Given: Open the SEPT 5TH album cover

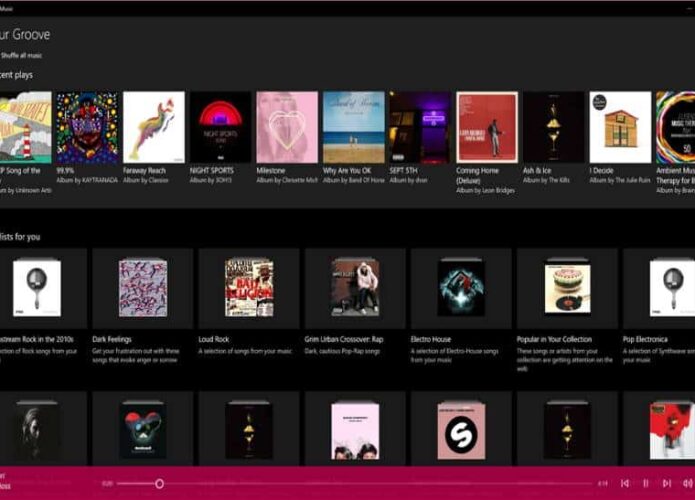Looking at the screenshot, I should (x=420, y=127).
